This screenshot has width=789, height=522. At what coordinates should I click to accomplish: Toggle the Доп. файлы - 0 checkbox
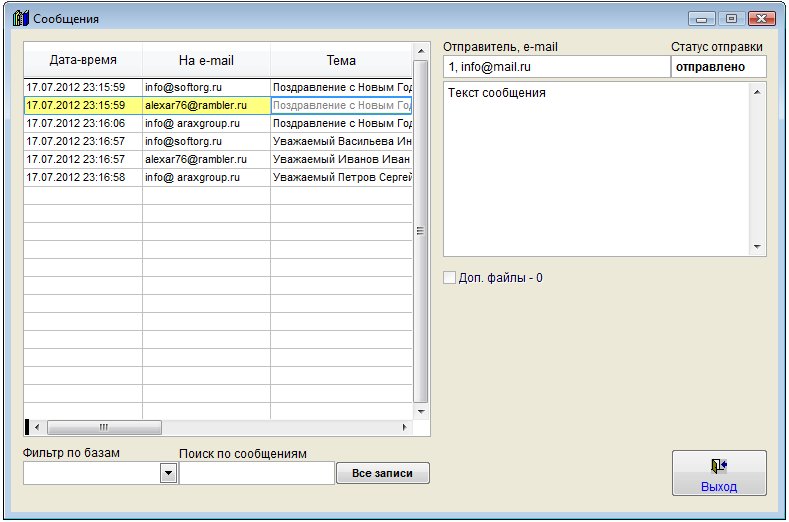tap(449, 277)
